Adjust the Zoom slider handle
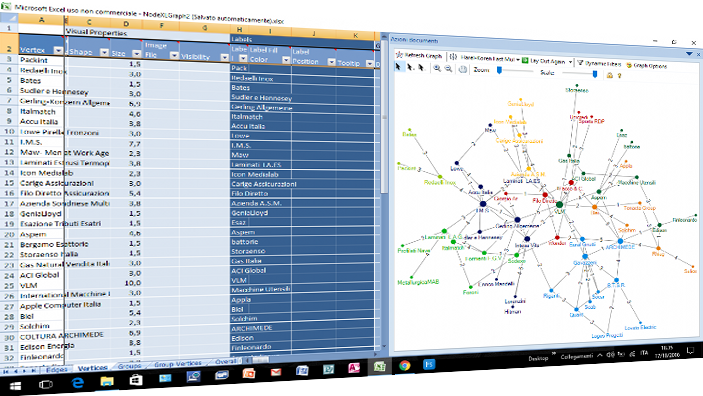The width and height of the screenshot is (703, 396). pyautogui.click(x=499, y=70)
